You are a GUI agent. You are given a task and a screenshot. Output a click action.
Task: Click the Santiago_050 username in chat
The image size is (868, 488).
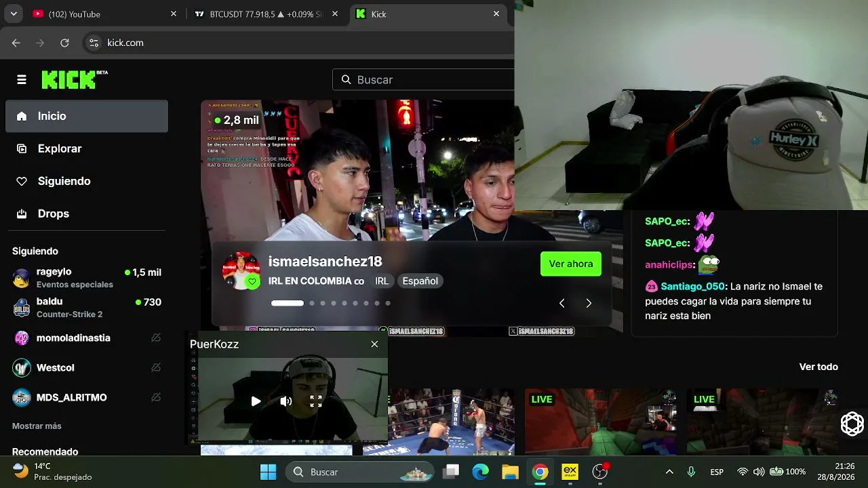(x=693, y=286)
